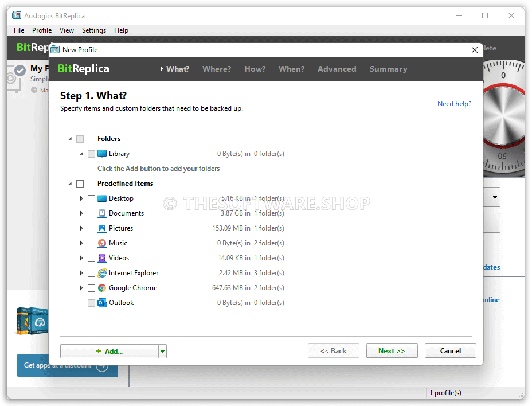Click the '1 profile(s)' status bar text

coord(445,393)
